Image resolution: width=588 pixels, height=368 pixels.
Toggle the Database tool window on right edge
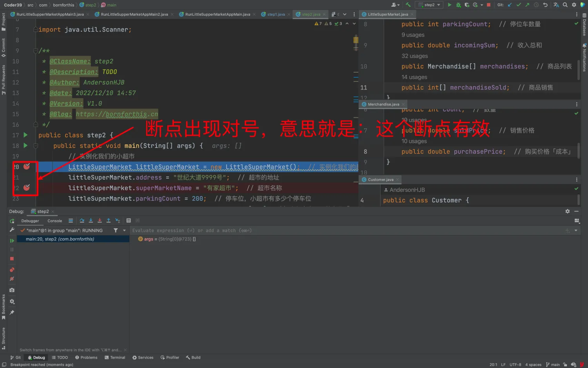coord(584,24)
